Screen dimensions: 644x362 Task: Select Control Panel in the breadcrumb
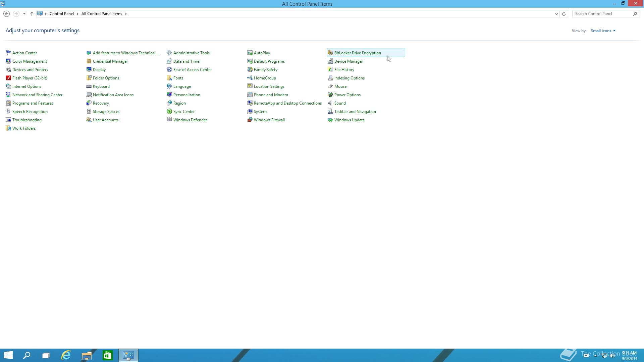62,14
